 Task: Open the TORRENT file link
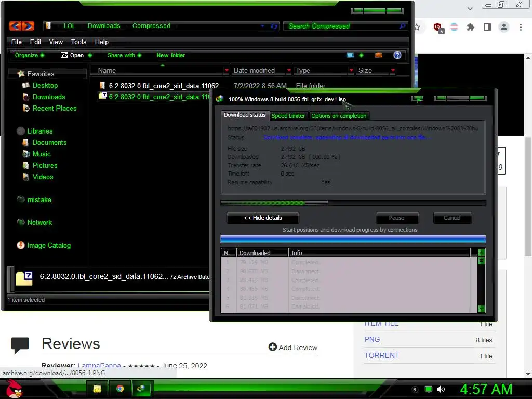pos(381,355)
